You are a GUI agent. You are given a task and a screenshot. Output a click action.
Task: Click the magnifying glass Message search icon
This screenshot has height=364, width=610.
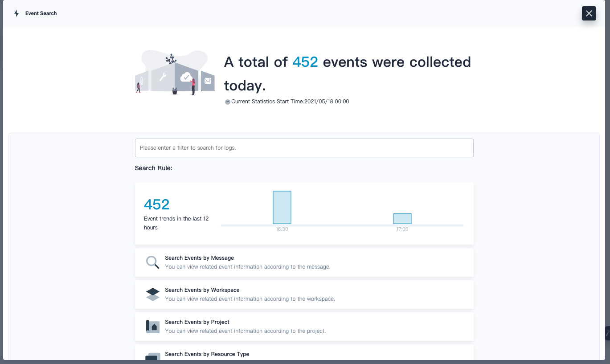coord(152,262)
